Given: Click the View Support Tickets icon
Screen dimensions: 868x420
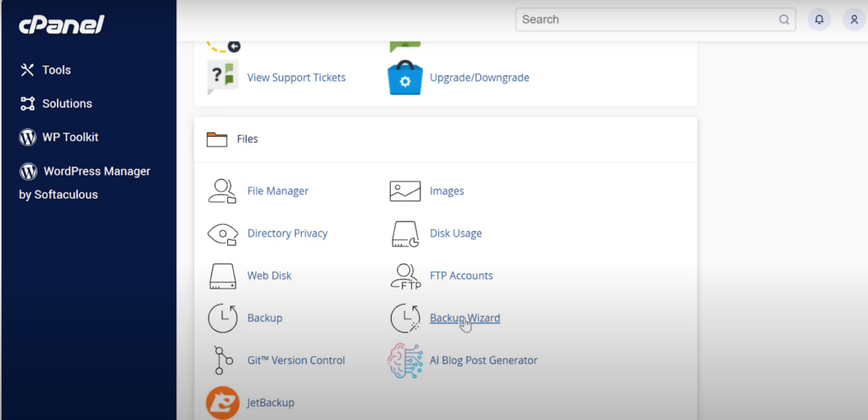Looking at the screenshot, I should pos(223,77).
